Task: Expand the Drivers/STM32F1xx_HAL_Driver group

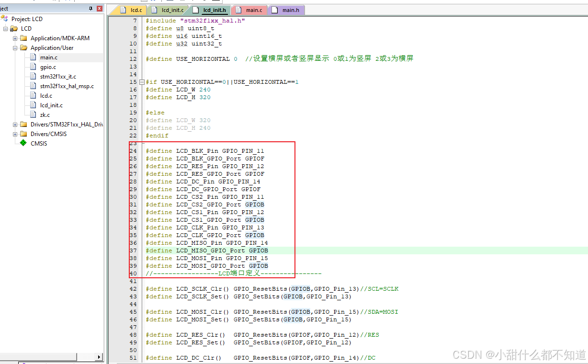Action: 14,124
